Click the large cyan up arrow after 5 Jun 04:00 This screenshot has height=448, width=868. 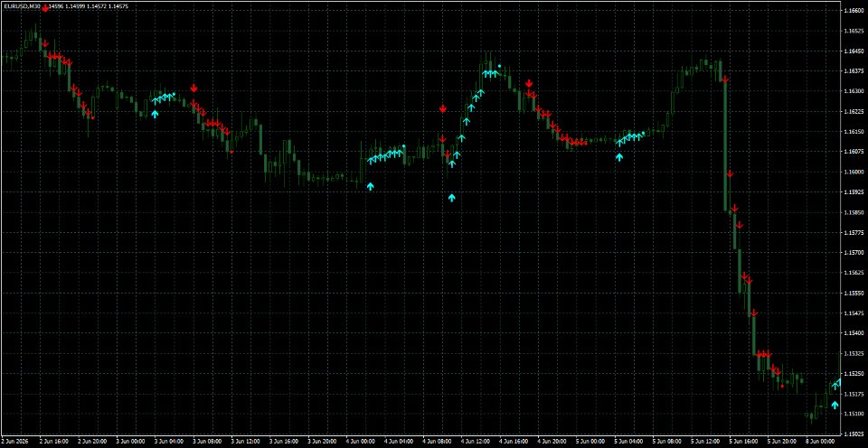point(618,157)
